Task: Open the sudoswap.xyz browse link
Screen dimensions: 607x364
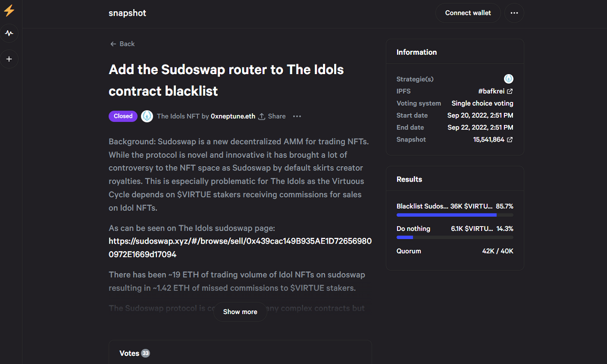Action: coord(240,248)
